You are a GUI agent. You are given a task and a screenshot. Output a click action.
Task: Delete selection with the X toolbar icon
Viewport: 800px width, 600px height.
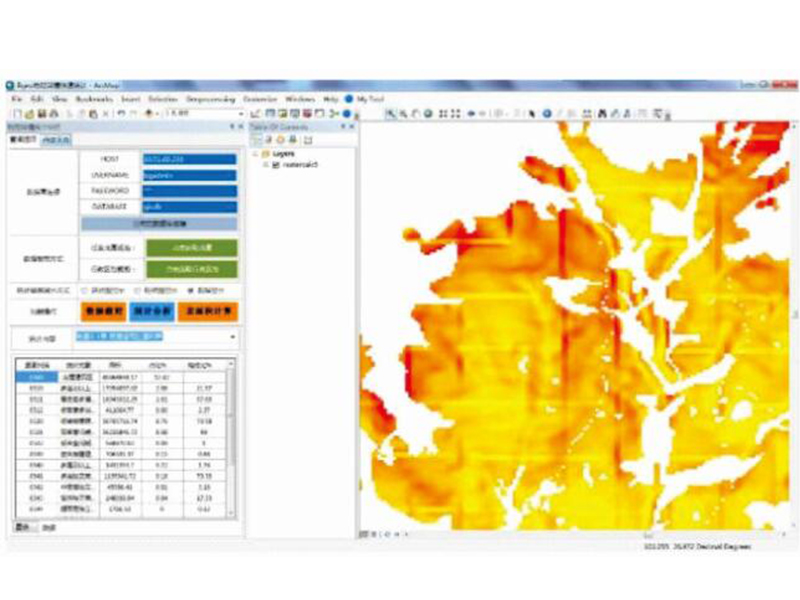pyautogui.click(x=106, y=113)
